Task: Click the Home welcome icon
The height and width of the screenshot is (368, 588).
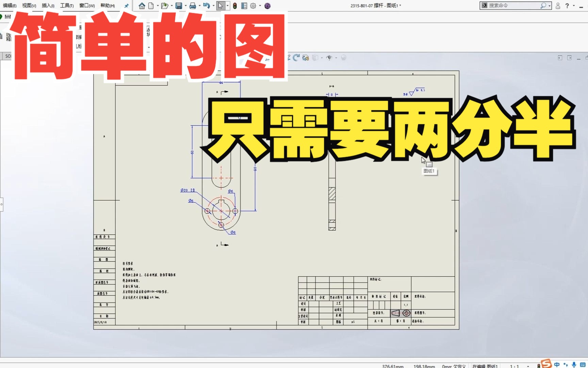Action: tap(142, 6)
